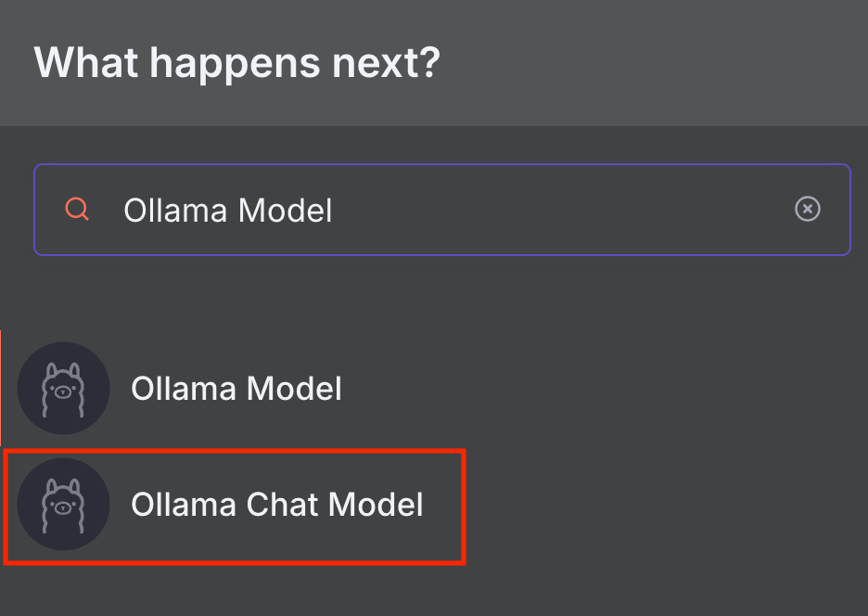Click the 'What happens next?' header
Viewport: 868px width, 616px height.
click(x=236, y=62)
